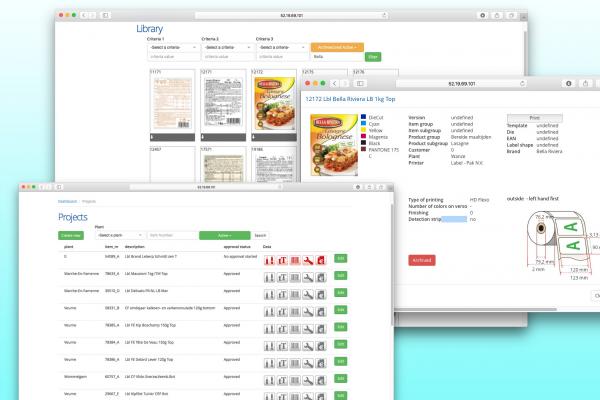This screenshot has height=400, width=600.
Task: Click the horizontal scrollbar in label detail window
Action: pos(476,309)
